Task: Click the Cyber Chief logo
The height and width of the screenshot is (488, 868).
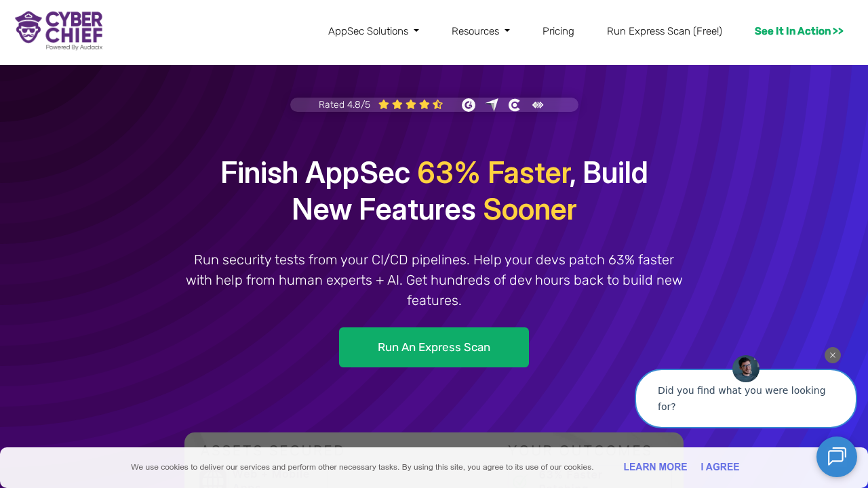Action: pos(59,30)
